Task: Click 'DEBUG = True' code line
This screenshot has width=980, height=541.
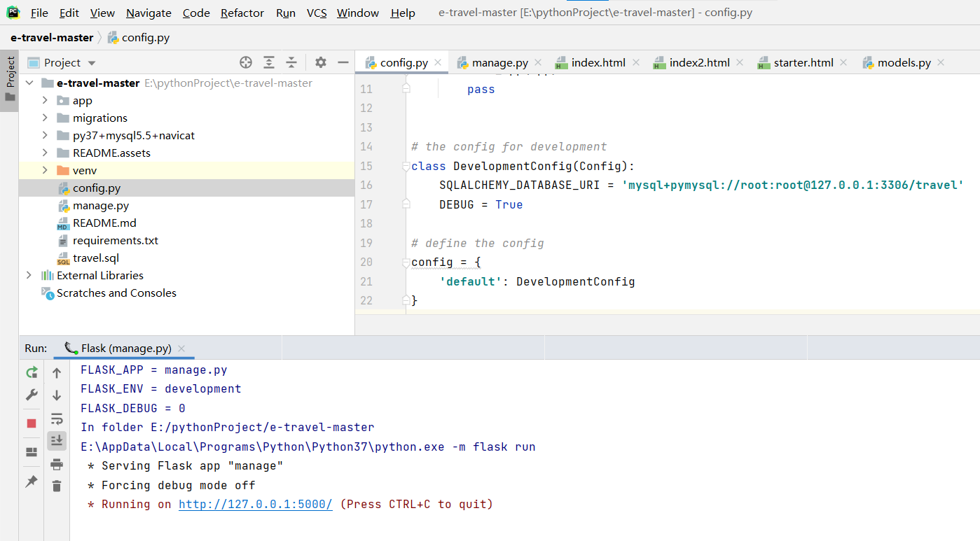Action: [x=481, y=204]
